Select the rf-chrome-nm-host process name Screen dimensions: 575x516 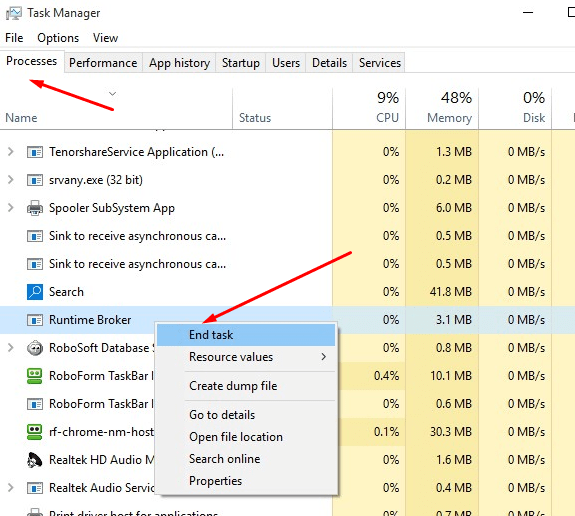click(x=101, y=432)
